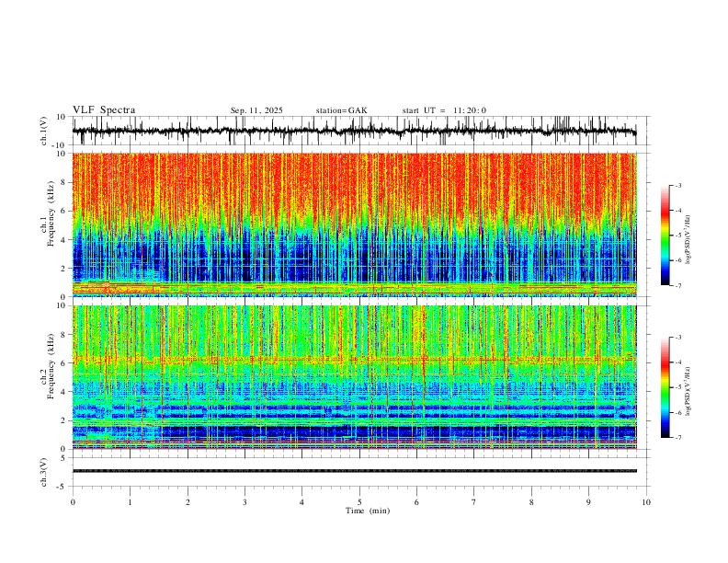
Task: Click time axis tick label "0"
Action: point(73,502)
